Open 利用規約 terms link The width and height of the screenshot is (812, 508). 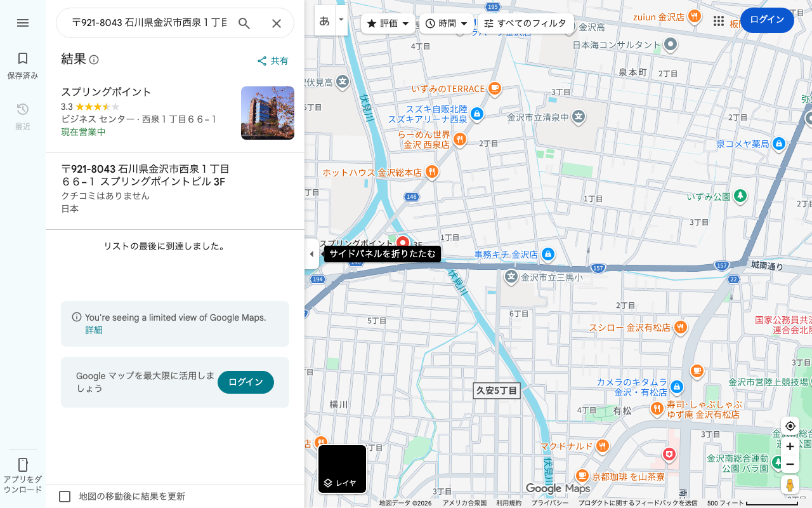point(509,503)
